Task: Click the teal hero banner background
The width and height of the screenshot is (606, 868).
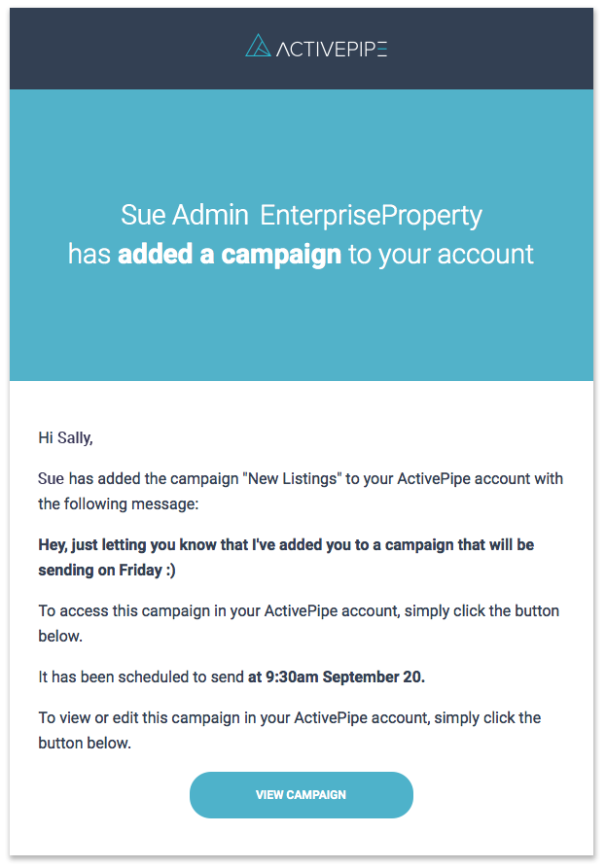Action: pyautogui.click(x=302, y=321)
